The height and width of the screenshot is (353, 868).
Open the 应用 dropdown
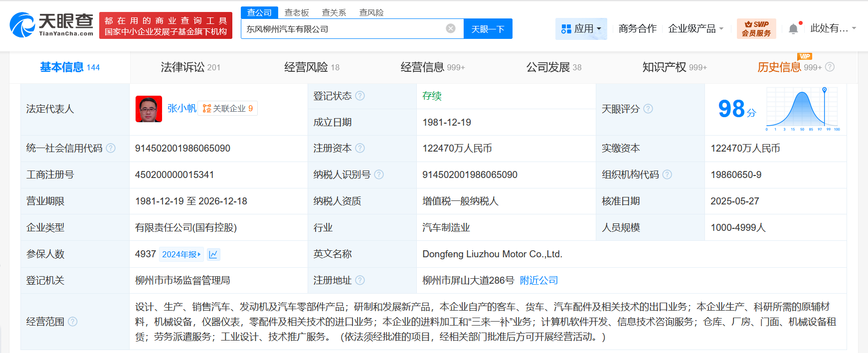(581, 29)
